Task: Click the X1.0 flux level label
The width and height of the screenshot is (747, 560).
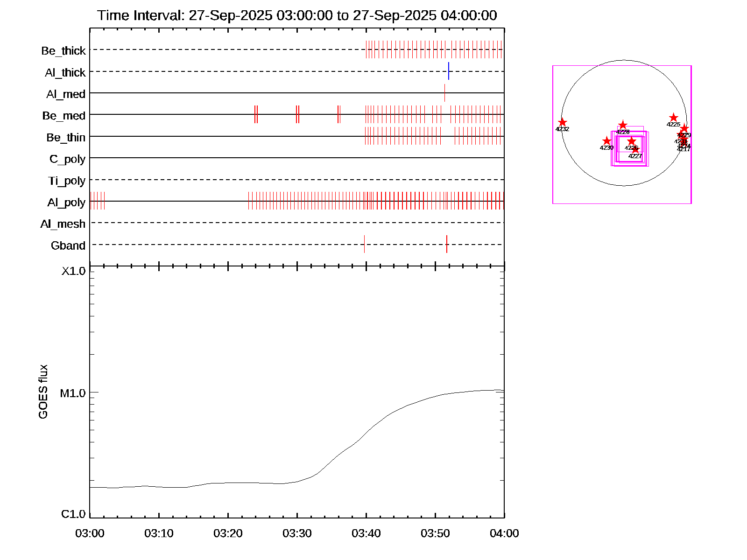Action: 74,271
